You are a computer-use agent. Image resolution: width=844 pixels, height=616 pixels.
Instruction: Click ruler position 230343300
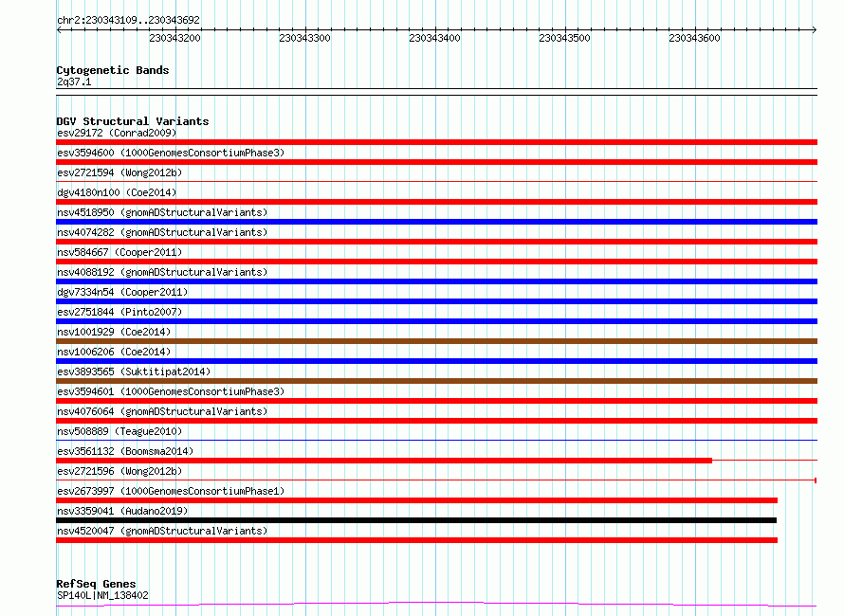pyautogui.click(x=304, y=38)
